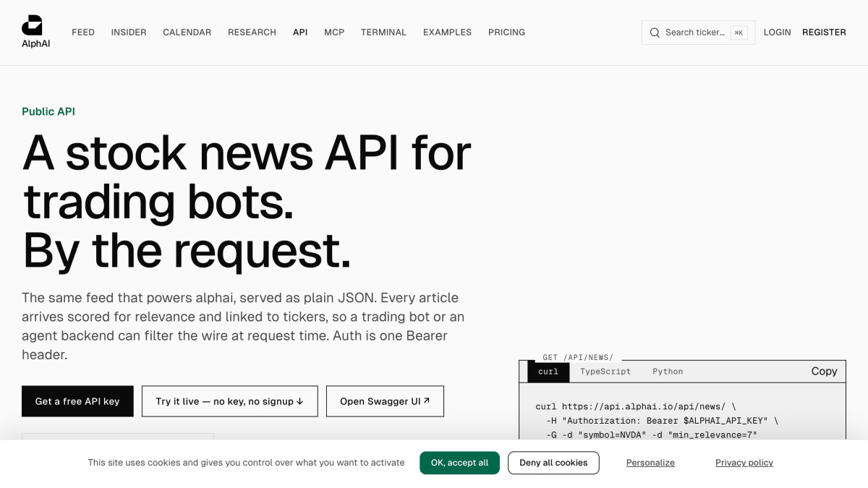This screenshot has width=868, height=488.
Task: Open the EXAMPLES nav item
Action: tap(447, 33)
